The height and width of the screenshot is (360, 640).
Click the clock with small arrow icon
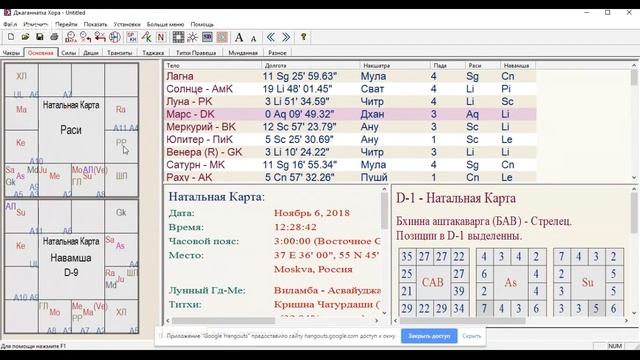[x=85, y=37]
